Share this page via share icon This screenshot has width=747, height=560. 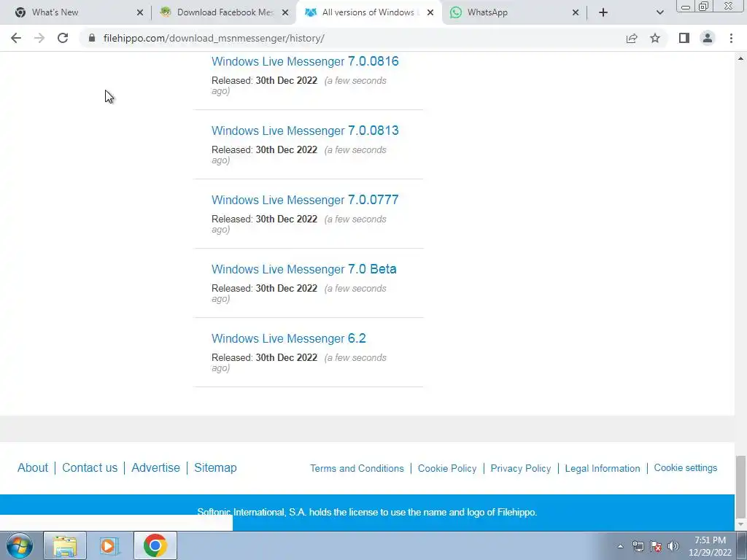coord(632,38)
